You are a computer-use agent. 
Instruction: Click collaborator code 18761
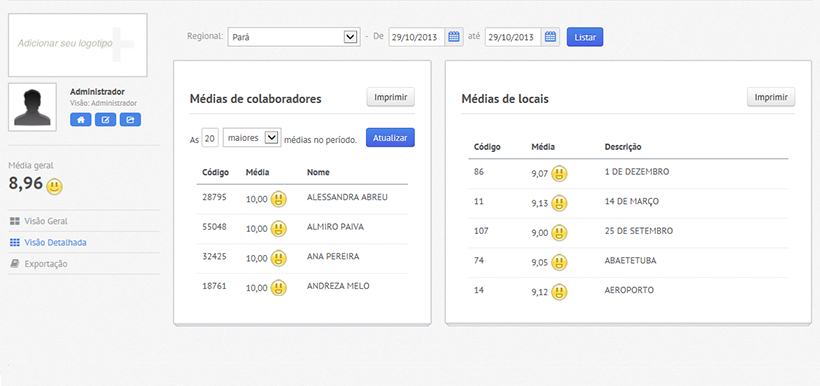point(214,286)
